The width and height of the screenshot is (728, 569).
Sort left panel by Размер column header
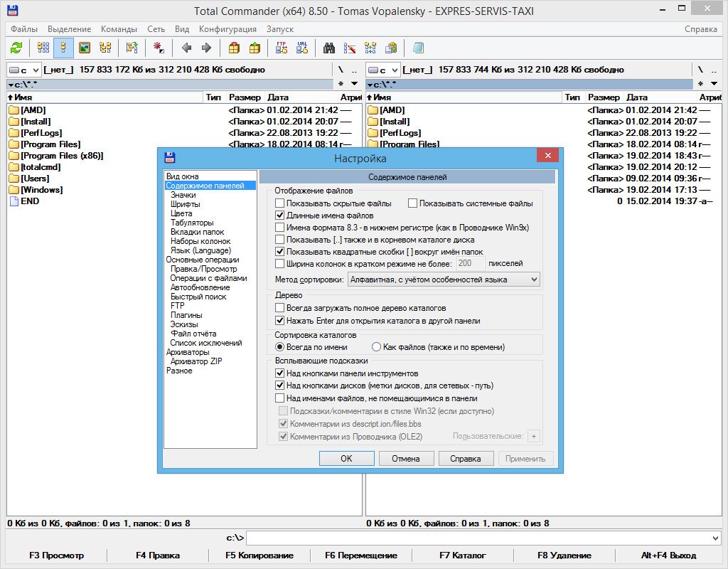(x=245, y=97)
